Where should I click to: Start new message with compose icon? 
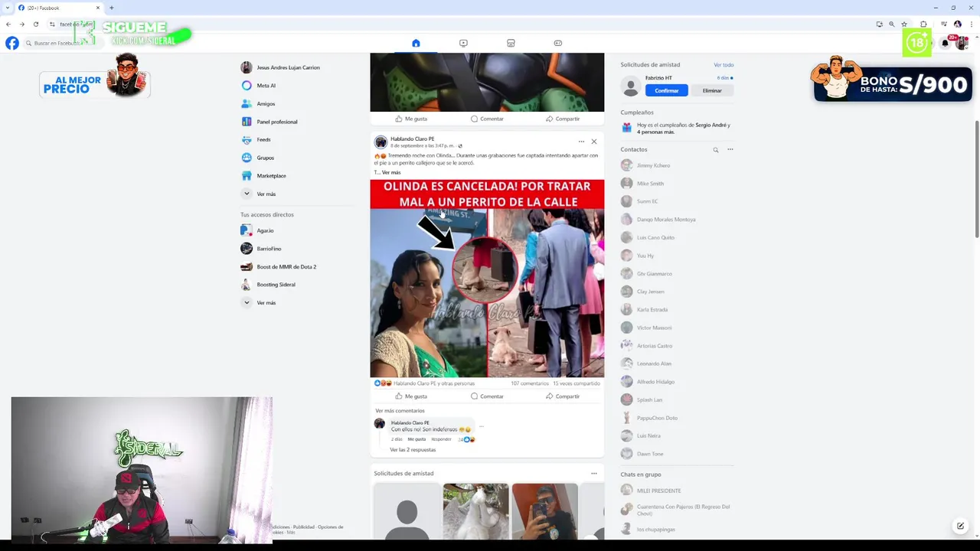tap(960, 526)
